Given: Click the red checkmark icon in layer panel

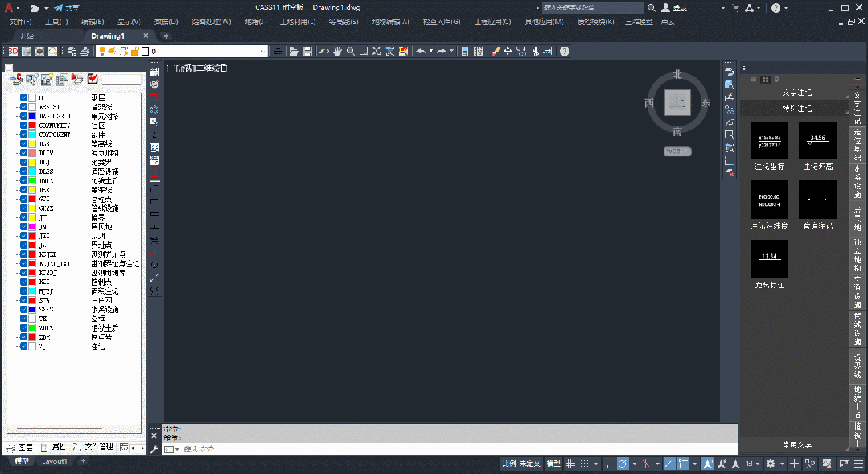Looking at the screenshot, I should pos(93,79).
